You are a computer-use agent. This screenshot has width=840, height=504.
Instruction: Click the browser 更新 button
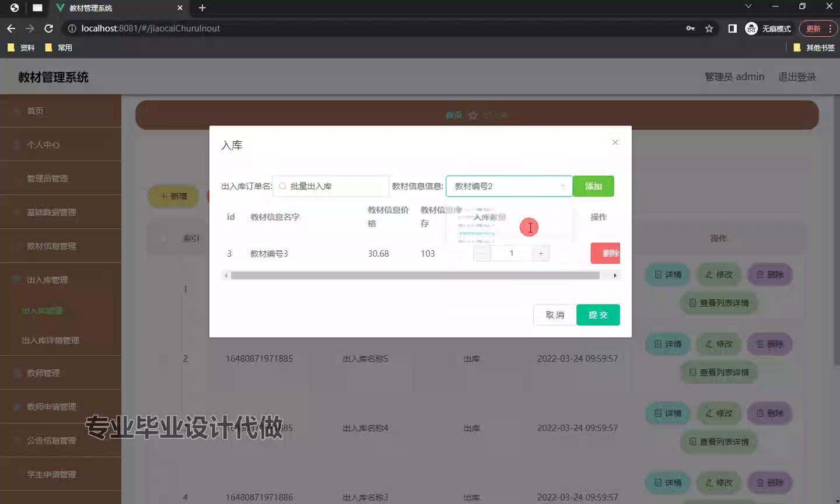coord(818,29)
